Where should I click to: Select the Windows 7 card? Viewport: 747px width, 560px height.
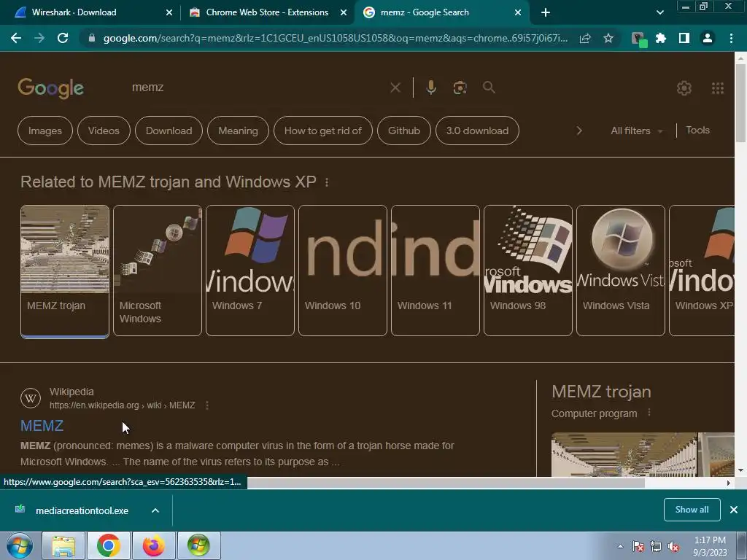pos(250,271)
